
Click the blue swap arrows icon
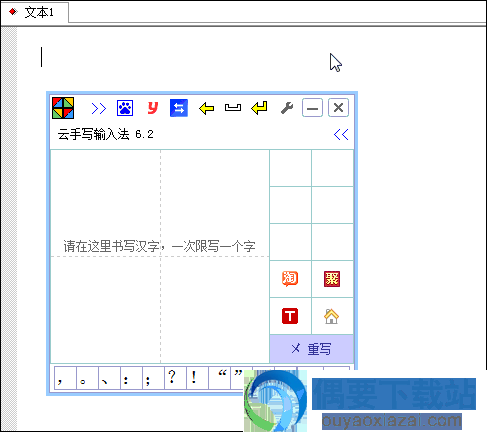(179, 108)
